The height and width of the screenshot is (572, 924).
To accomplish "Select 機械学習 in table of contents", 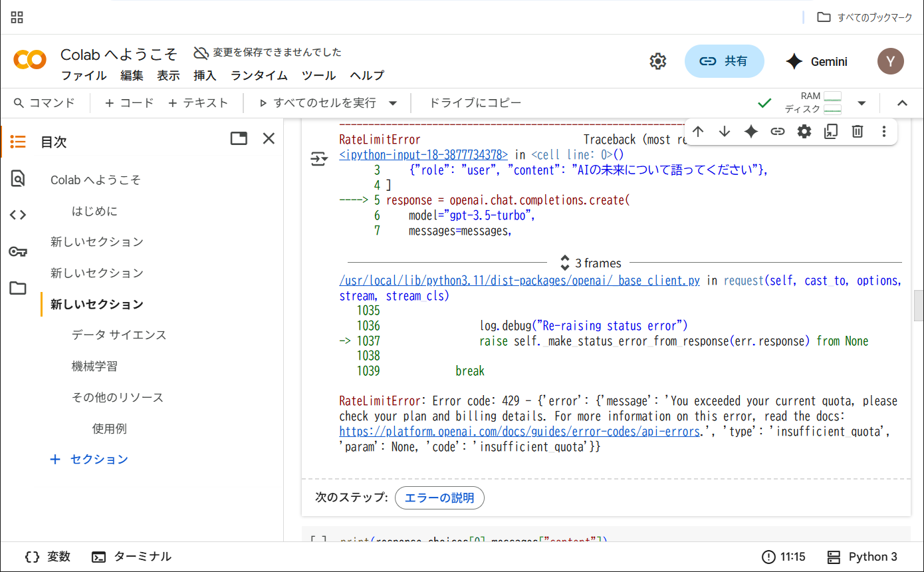I will coord(94,366).
